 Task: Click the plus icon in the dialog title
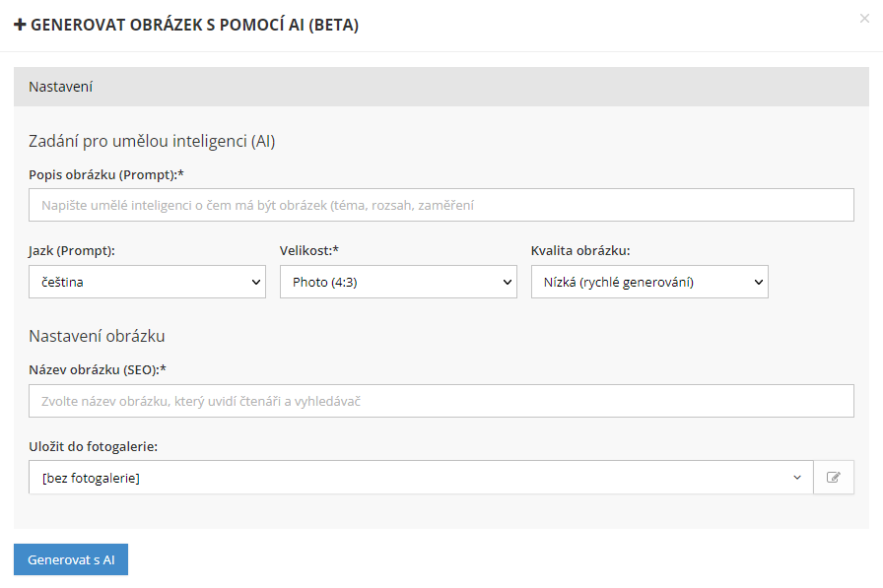[x=20, y=26]
